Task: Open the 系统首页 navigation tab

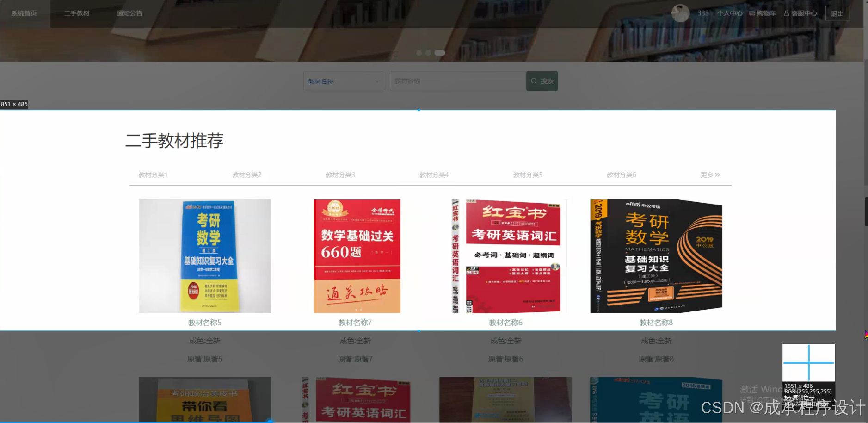Action: pyautogui.click(x=24, y=13)
